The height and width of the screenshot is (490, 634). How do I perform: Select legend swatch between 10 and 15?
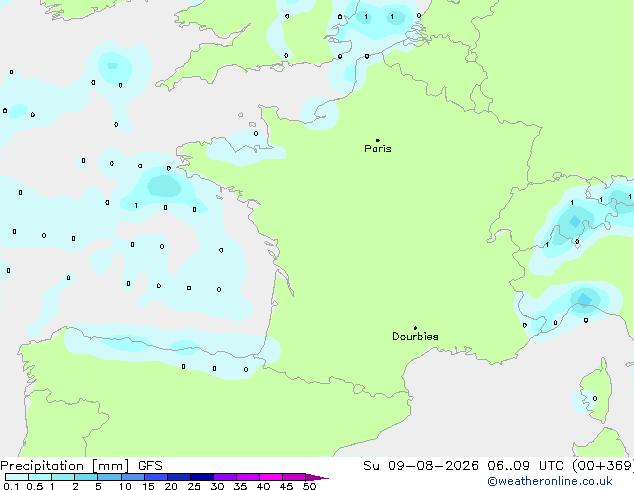click(132, 477)
